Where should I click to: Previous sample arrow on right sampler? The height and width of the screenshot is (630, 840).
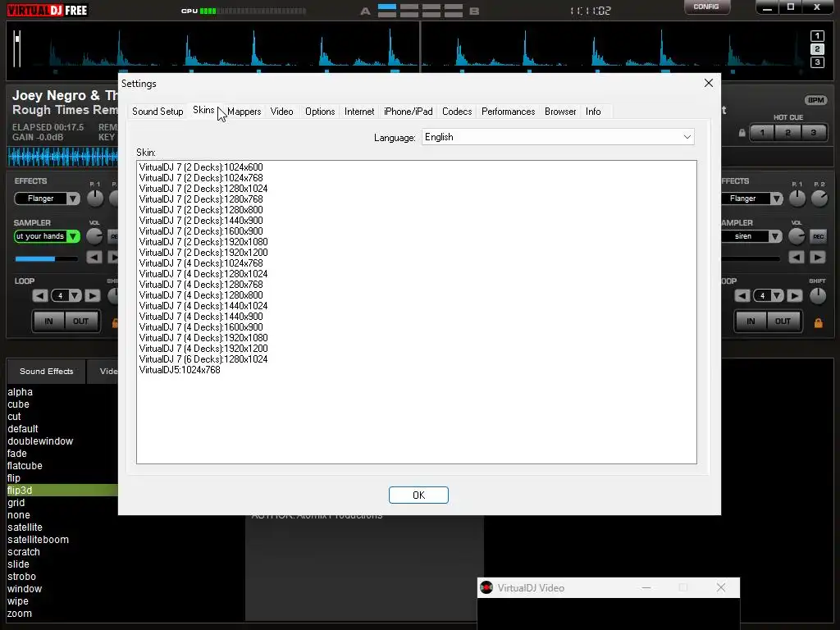click(797, 258)
